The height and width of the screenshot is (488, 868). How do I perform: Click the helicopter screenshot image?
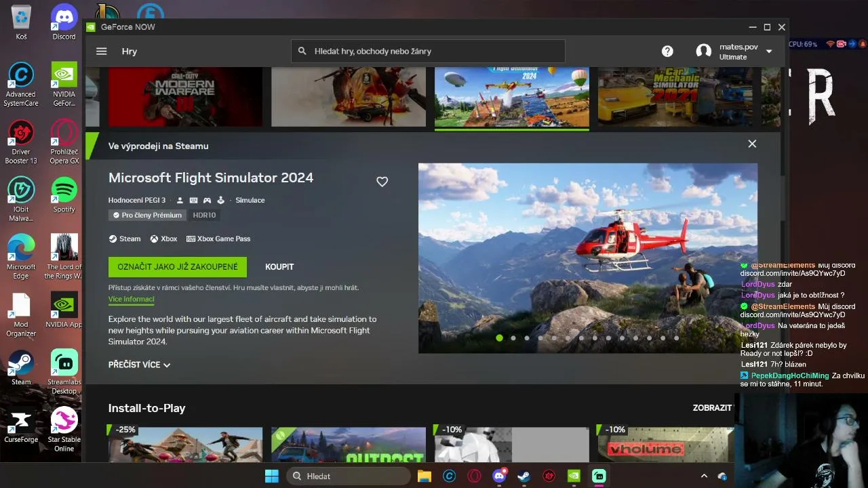(588, 258)
